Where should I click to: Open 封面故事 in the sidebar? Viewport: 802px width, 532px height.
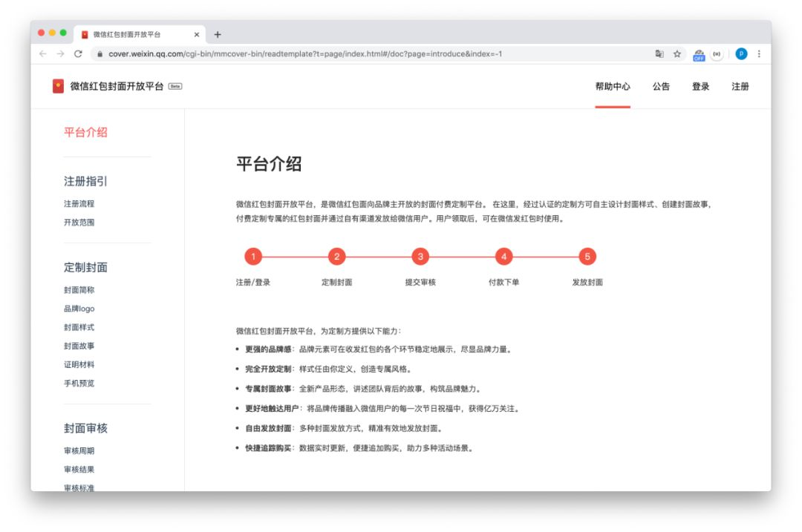click(79, 346)
